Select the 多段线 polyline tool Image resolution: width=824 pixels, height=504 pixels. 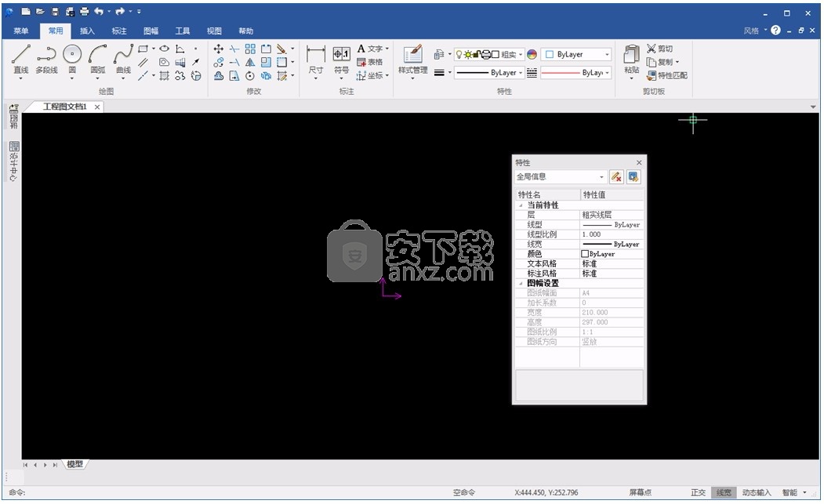click(47, 59)
